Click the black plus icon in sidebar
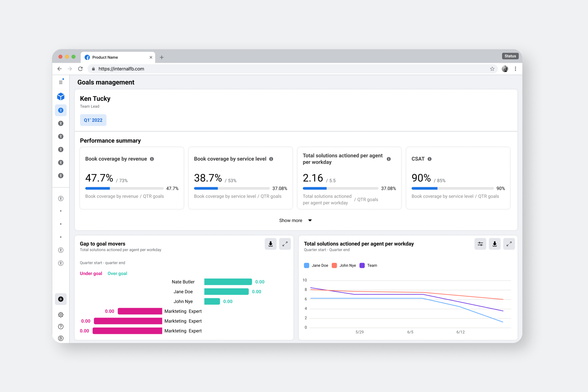This screenshot has width=588, height=392. click(x=61, y=299)
